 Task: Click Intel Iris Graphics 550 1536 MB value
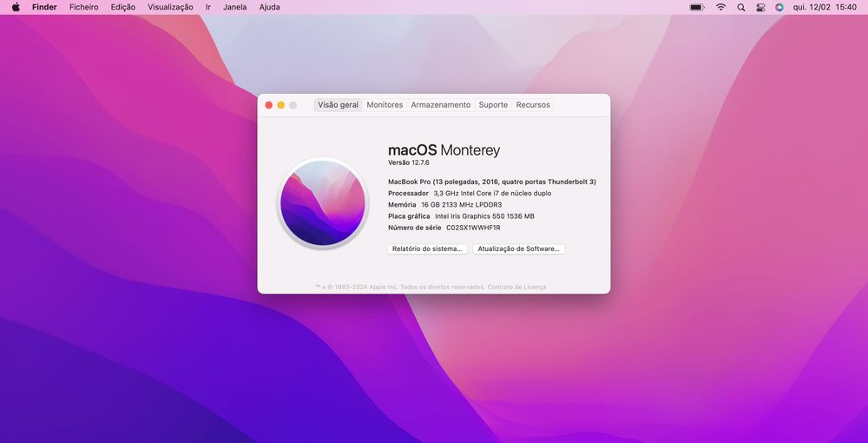(x=485, y=216)
